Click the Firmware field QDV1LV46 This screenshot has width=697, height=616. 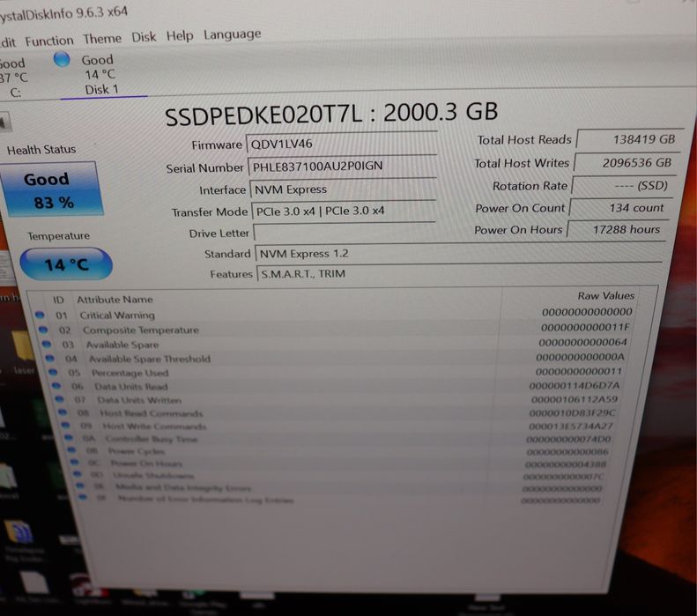(341, 144)
